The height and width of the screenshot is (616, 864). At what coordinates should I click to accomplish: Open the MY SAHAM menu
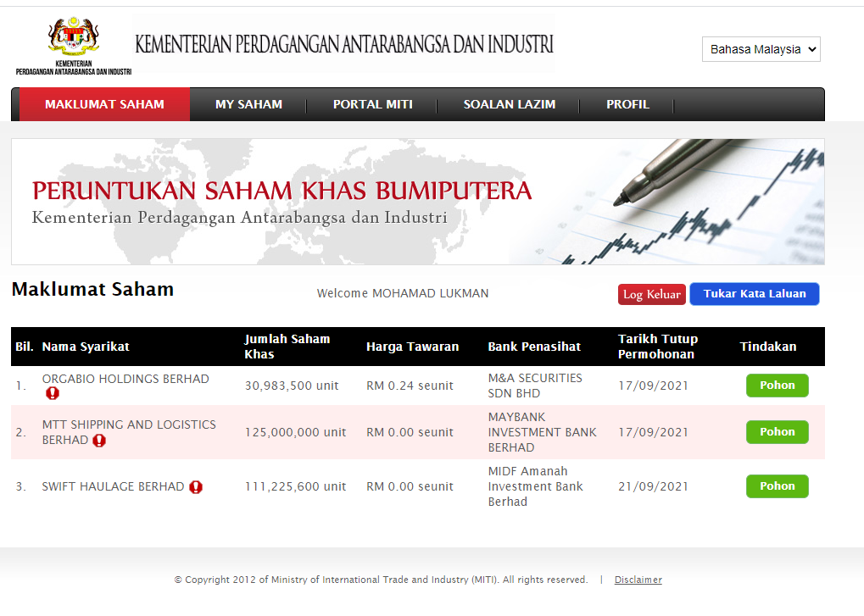point(248,104)
